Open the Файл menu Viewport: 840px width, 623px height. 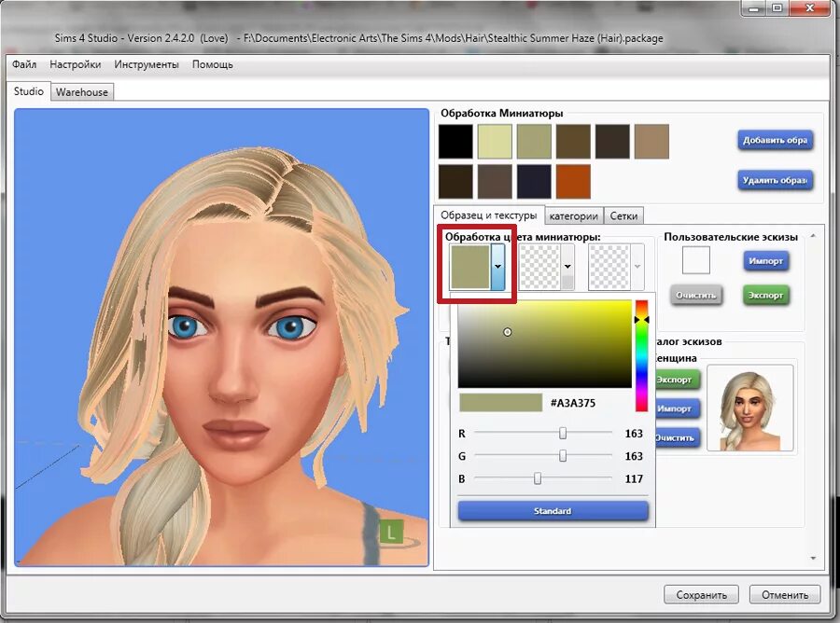click(x=24, y=64)
